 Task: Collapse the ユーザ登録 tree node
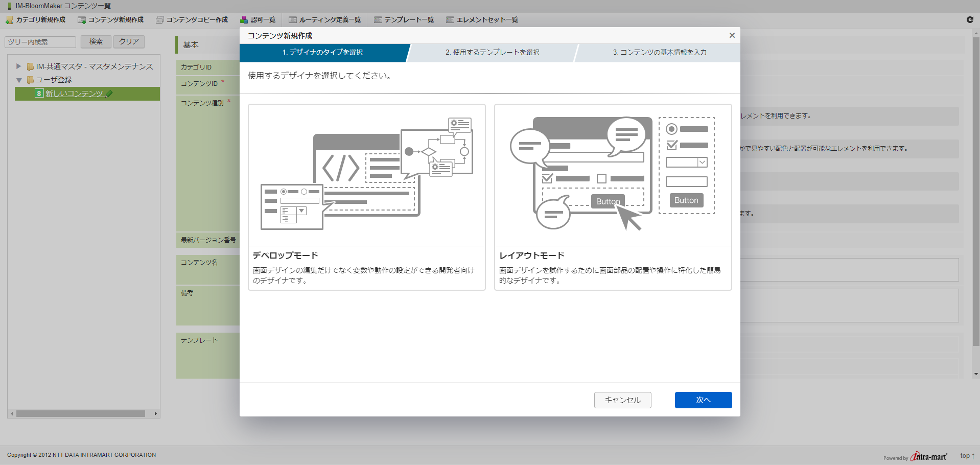[x=19, y=80]
